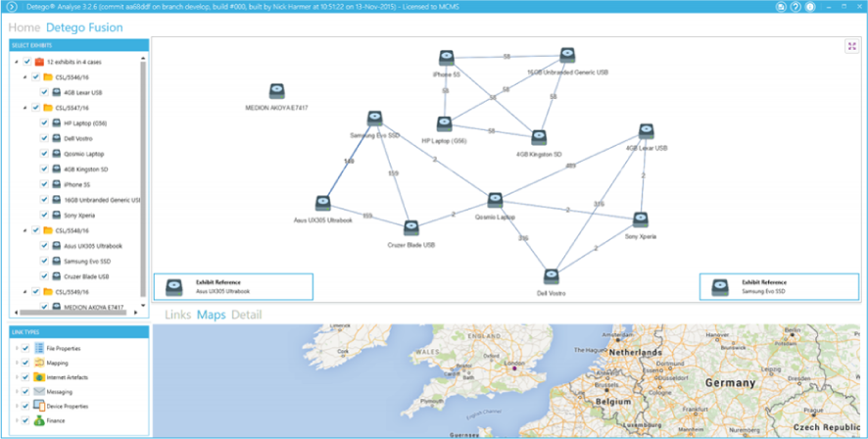
Task: Click the exhibits list vertical scrollbar
Action: [x=143, y=178]
